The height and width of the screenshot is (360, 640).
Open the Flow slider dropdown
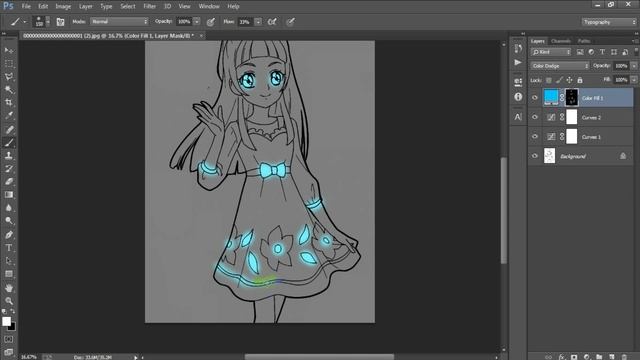(258, 22)
